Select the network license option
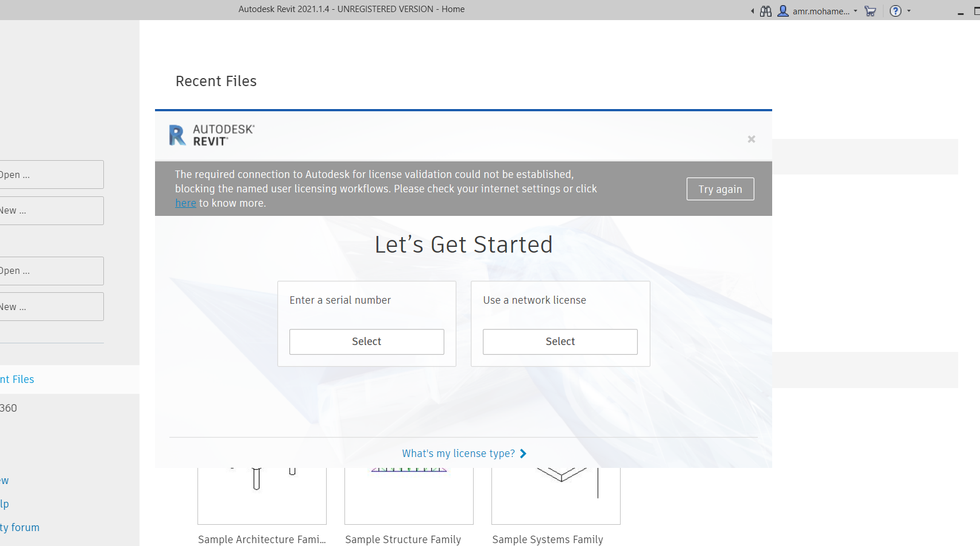 click(x=560, y=342)
